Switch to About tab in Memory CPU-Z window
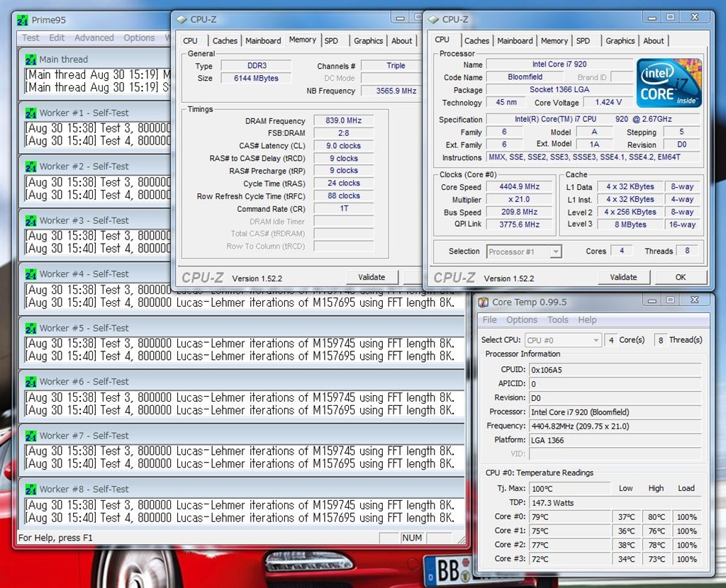Image resolution: width=726 pixels, height=588 pixels. [401, 40]
